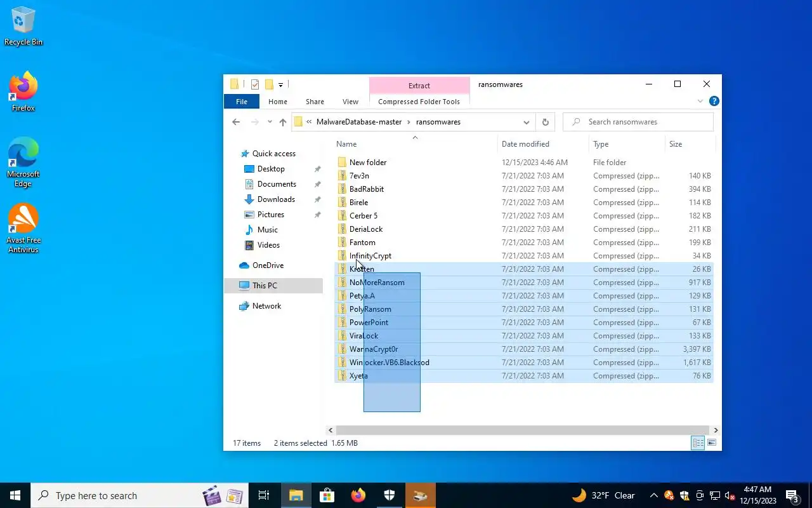
Task: Open Explorer Help question mark icon
Action: pos(714,101)
